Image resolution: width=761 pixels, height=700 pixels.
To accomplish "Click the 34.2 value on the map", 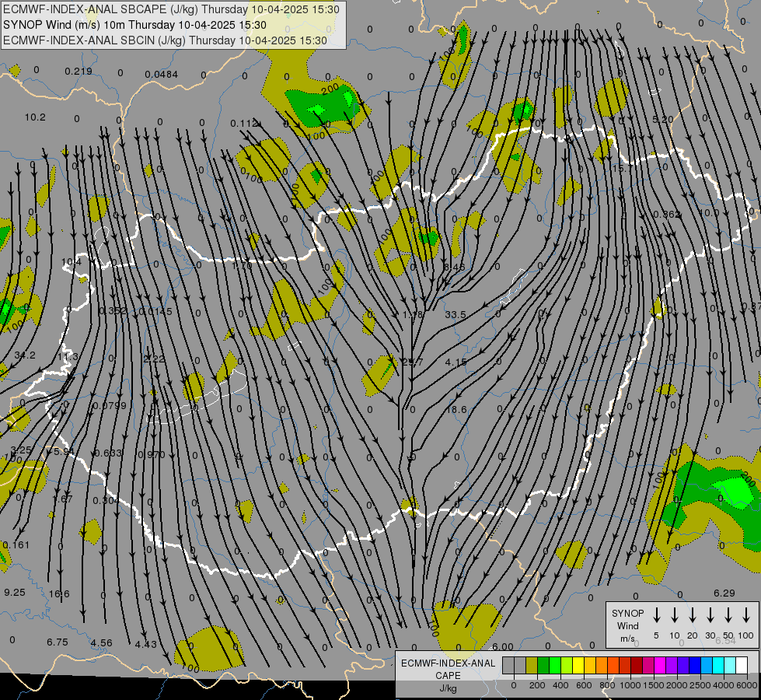I will tap(25, 355).
